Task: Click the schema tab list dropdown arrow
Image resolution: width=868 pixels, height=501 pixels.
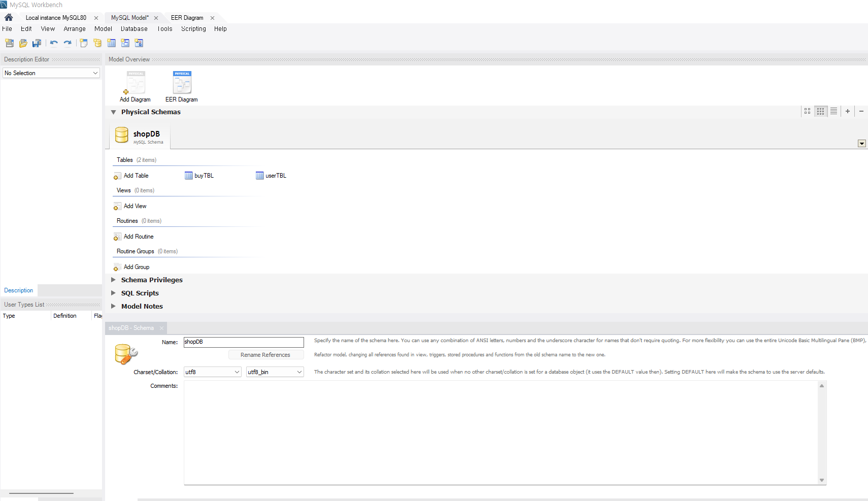Action: click(x=861, y=144)
